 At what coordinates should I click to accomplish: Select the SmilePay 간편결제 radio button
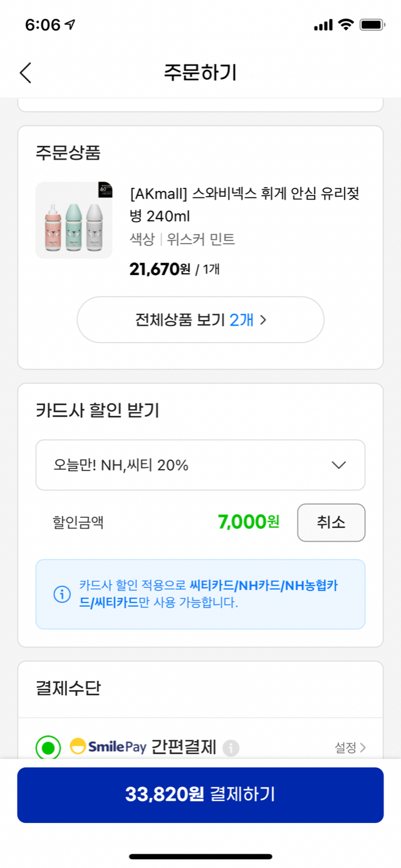pos(48,747)
